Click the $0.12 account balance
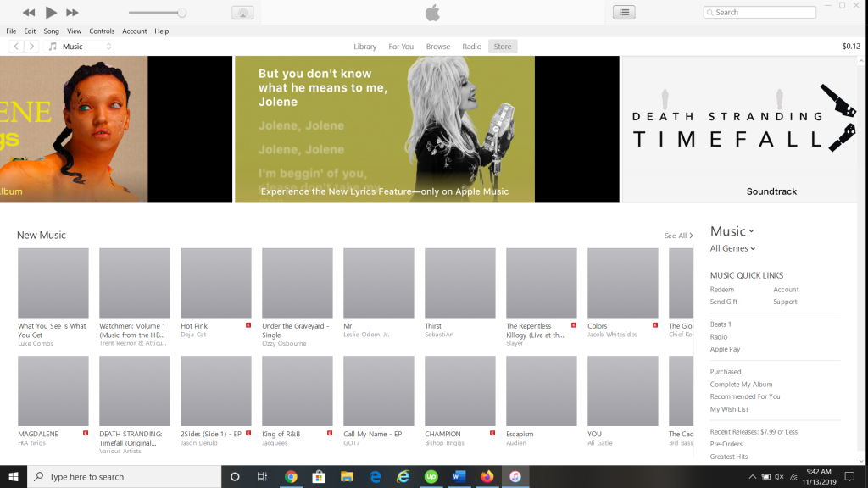The width and height of the screenshot is (868, 488). [x=851, y=47]
